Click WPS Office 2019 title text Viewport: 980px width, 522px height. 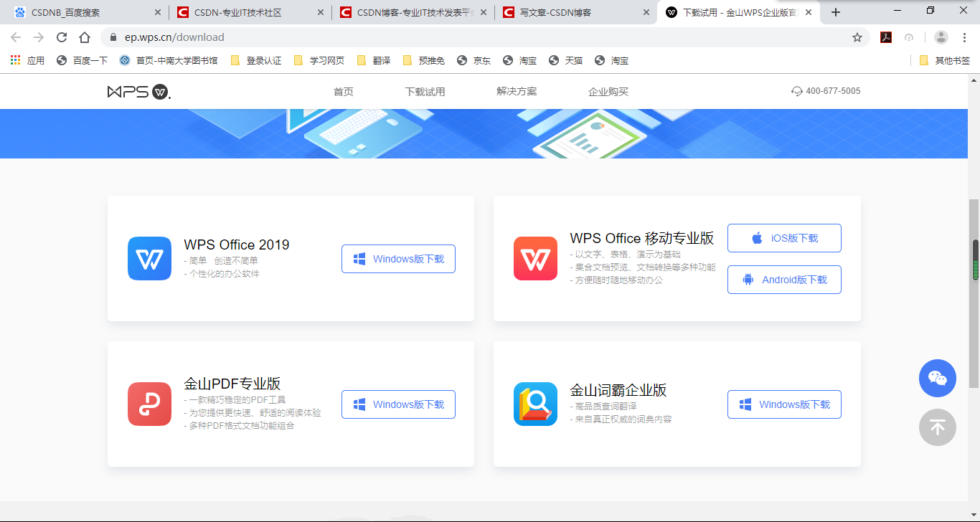(237, 245)
